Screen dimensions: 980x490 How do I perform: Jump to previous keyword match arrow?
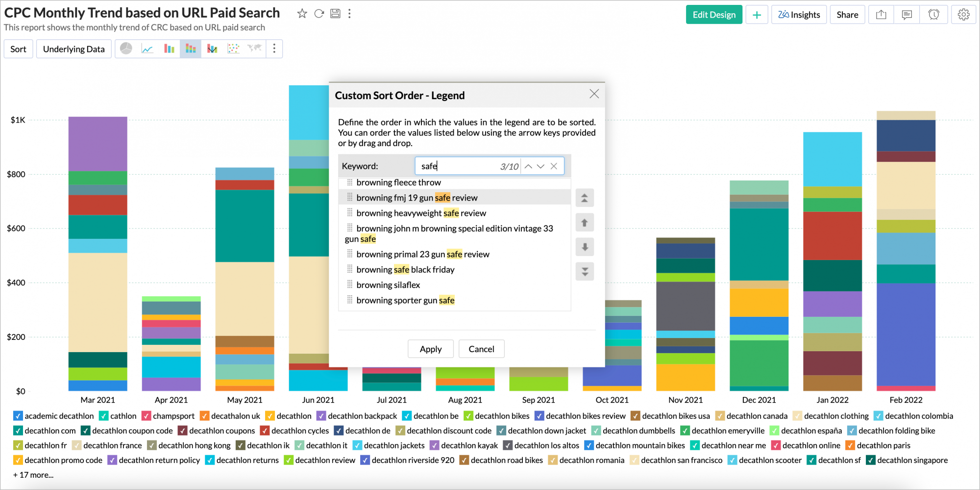click(x=528, y=166)
